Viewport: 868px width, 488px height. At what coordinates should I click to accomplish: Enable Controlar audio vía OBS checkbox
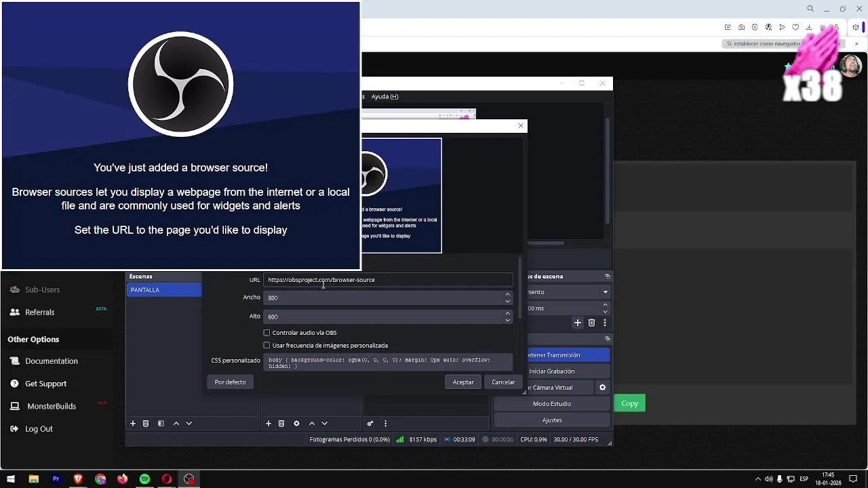267,333
